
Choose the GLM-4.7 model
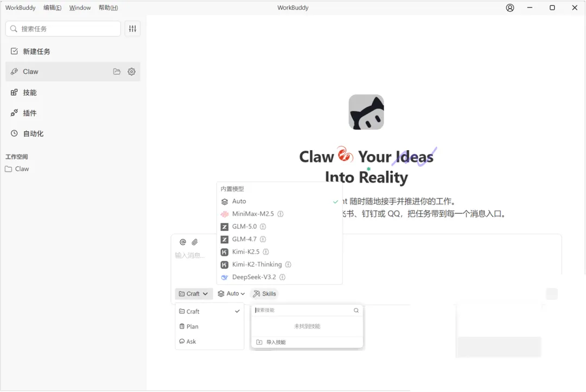pyautogui.click(x=279, y=239)
